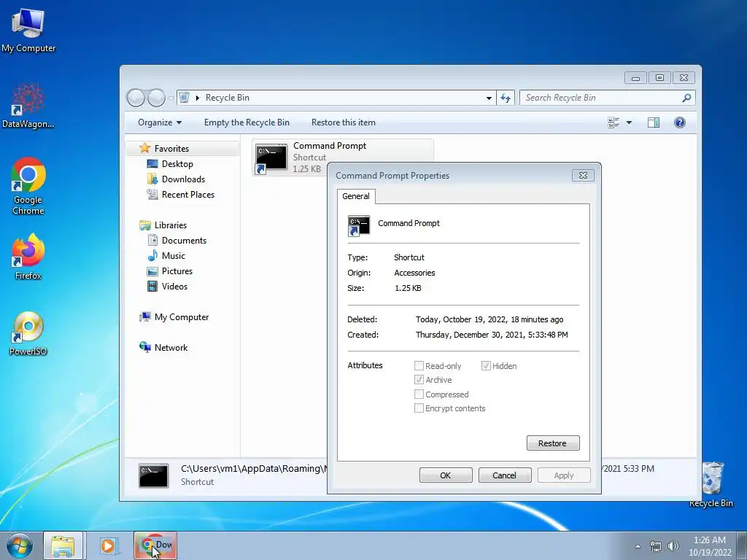Screen dimensions: 747x560
Task: Open Windows Media Player from the taskbar
Action: 108,545
